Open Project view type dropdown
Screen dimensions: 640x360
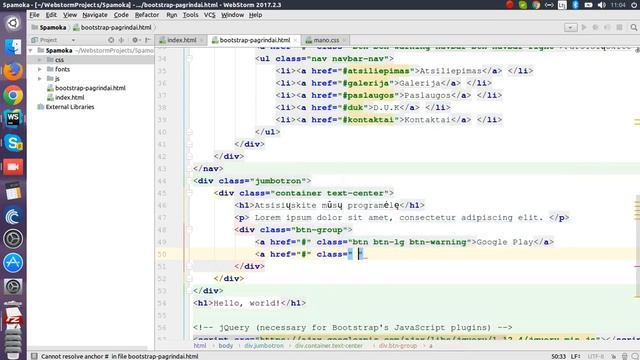(x=73, y=40)
